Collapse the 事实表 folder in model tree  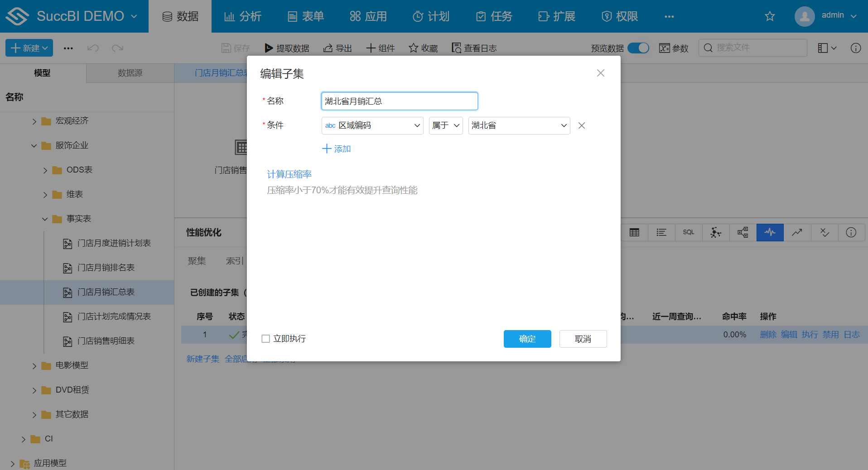(x=44, y=219)
